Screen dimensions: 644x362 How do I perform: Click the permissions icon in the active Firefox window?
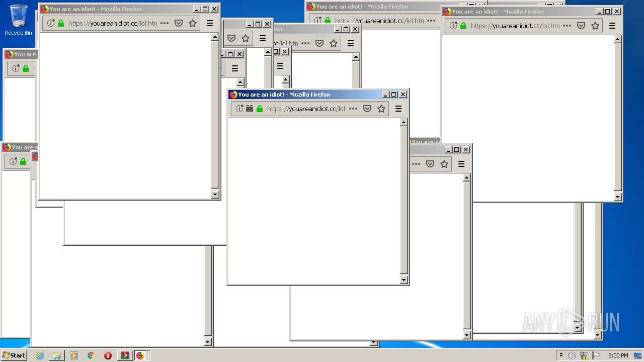coord(250,109)
